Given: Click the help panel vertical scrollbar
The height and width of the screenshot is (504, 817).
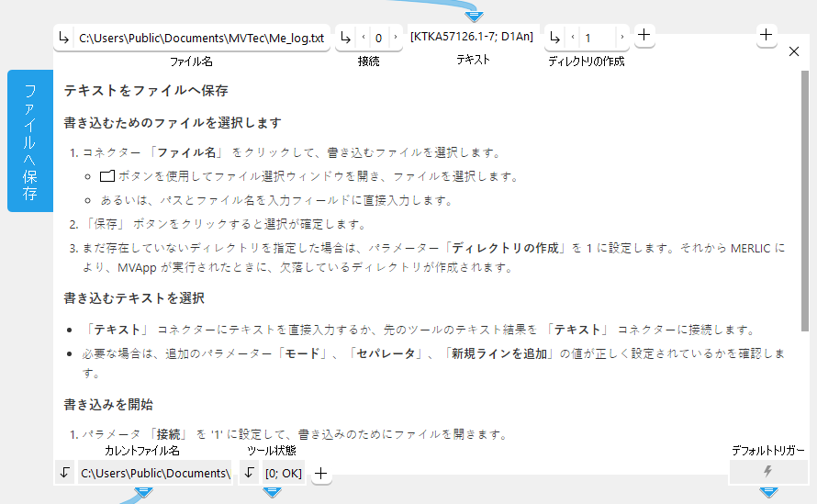Looking at the screenshot, I should pyautogui.click(x=805, y=202).
